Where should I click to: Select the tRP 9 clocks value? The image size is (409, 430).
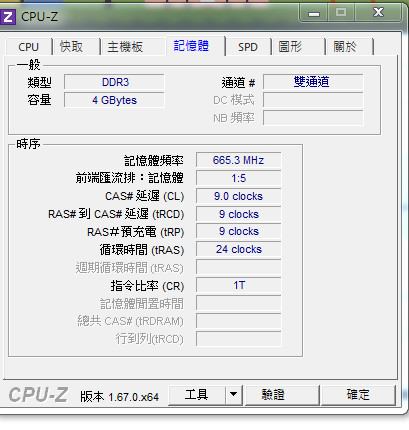(239, 232)
